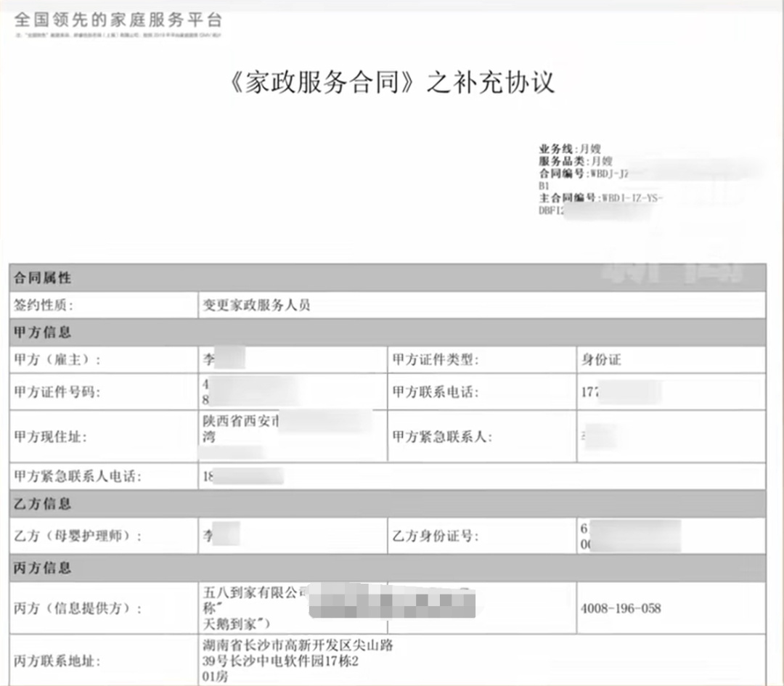Click the 甲方信息 section header
This screenshot has width=784, height=686.
click(388, 332)
